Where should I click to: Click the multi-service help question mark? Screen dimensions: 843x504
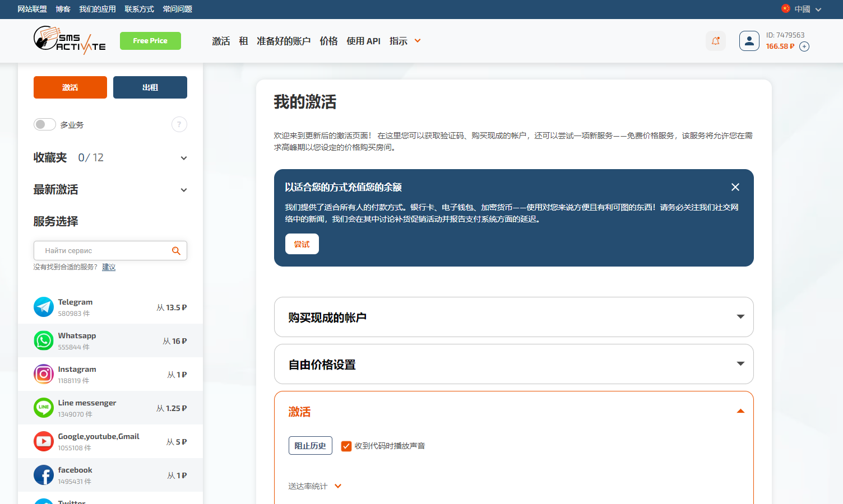pyautogui.click(x=179, y=124)
